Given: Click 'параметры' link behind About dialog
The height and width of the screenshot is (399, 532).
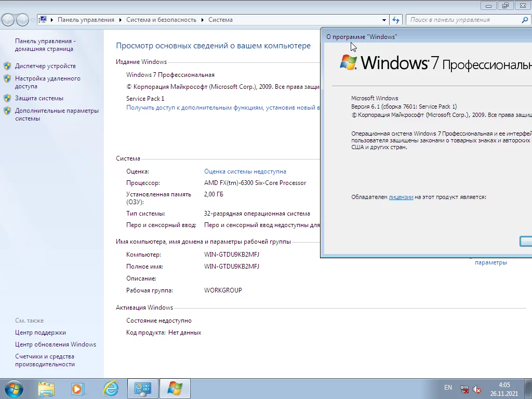Looking at the screenshot, I should click(490, 262).
